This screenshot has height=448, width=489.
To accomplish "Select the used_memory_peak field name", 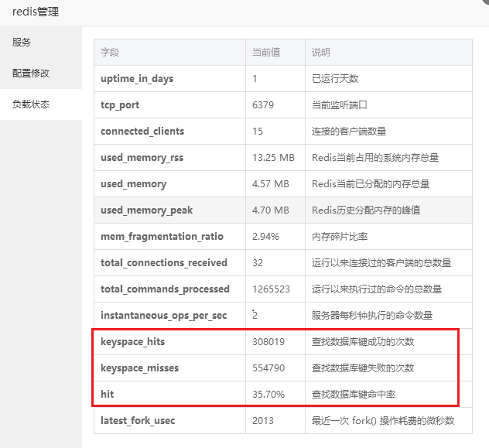I will coord(146,210).
